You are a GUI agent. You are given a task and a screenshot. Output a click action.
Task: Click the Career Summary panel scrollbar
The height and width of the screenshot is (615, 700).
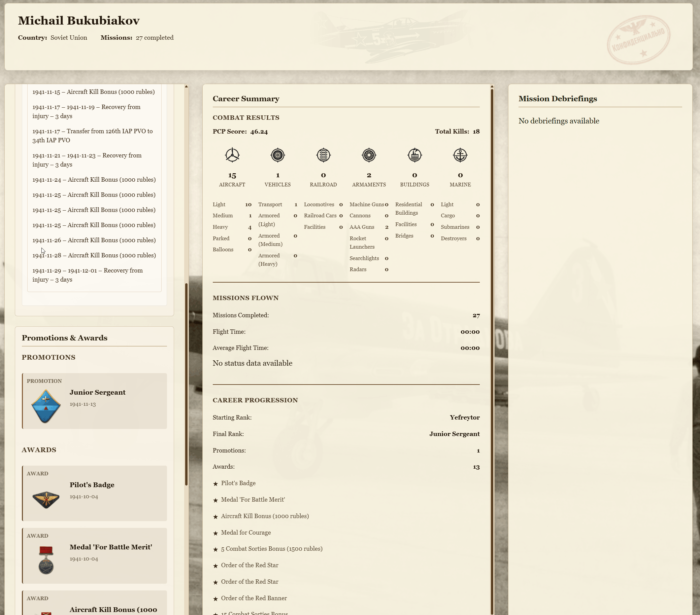pos(492,342)
